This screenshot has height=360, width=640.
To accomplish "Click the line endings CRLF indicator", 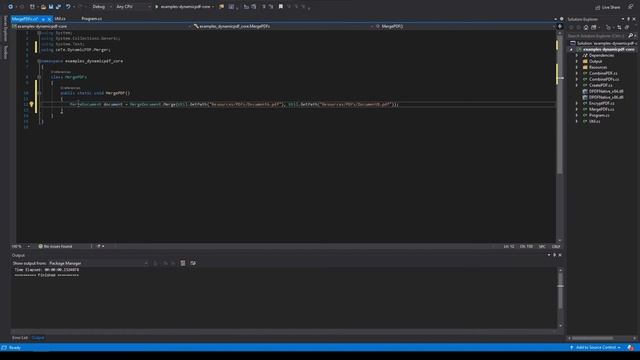I will click(x=556, y=247).
